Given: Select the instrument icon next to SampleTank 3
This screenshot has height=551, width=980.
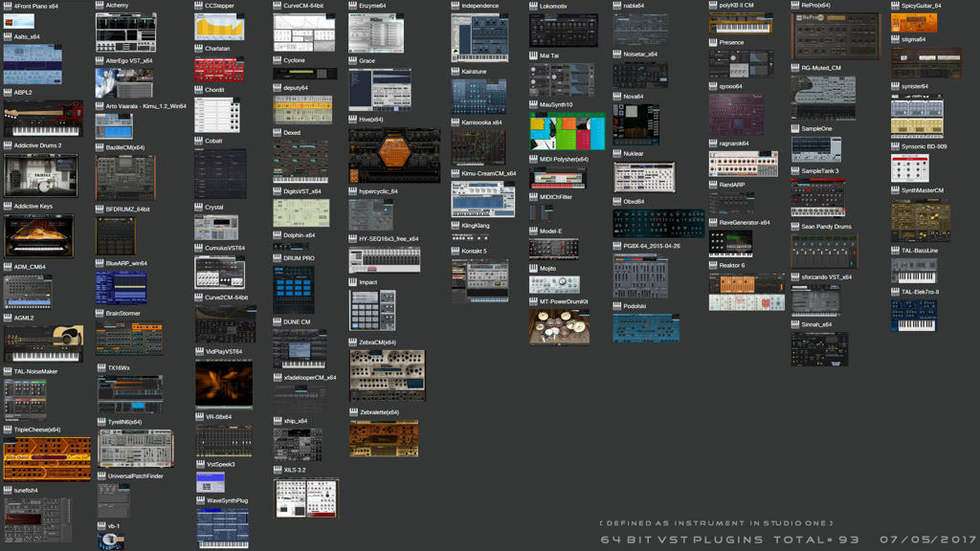Looking at the screenshot, I should pyautogui.click(x=795, y=170).
